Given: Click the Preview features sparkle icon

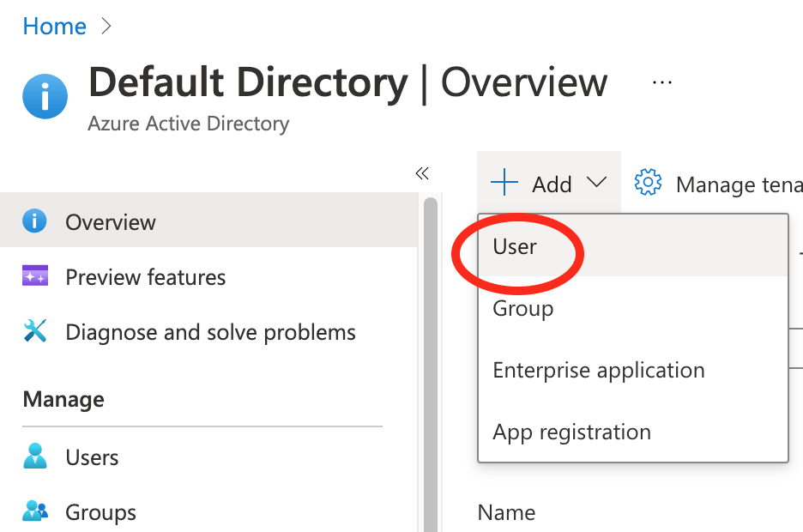Looking at the screenshot, I should pos(34,276).
